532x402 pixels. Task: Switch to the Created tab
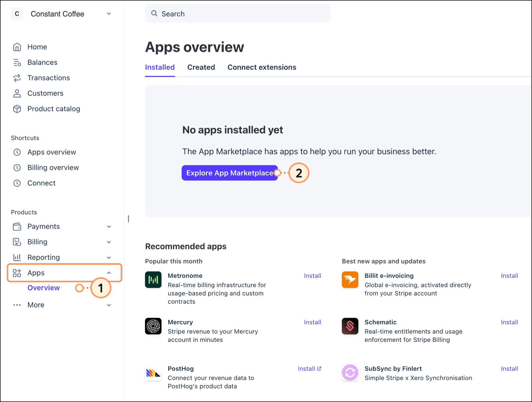point(201,67)
